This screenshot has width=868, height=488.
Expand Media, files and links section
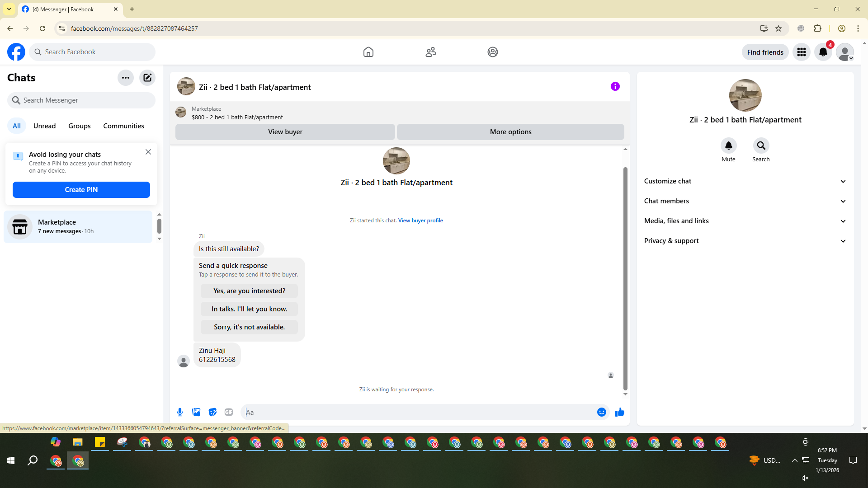coord(745,221)
